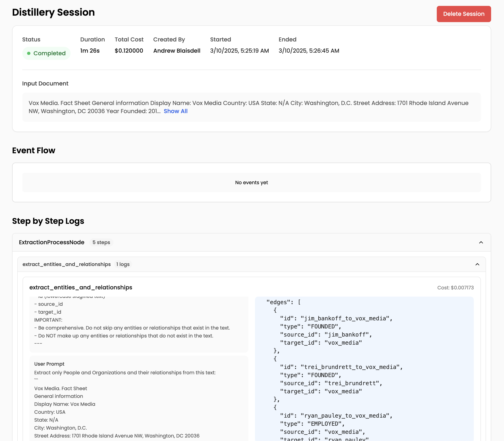504x441 pixels.
Task: Click the Distillery Session page title
Action: [x=53, y=12]
